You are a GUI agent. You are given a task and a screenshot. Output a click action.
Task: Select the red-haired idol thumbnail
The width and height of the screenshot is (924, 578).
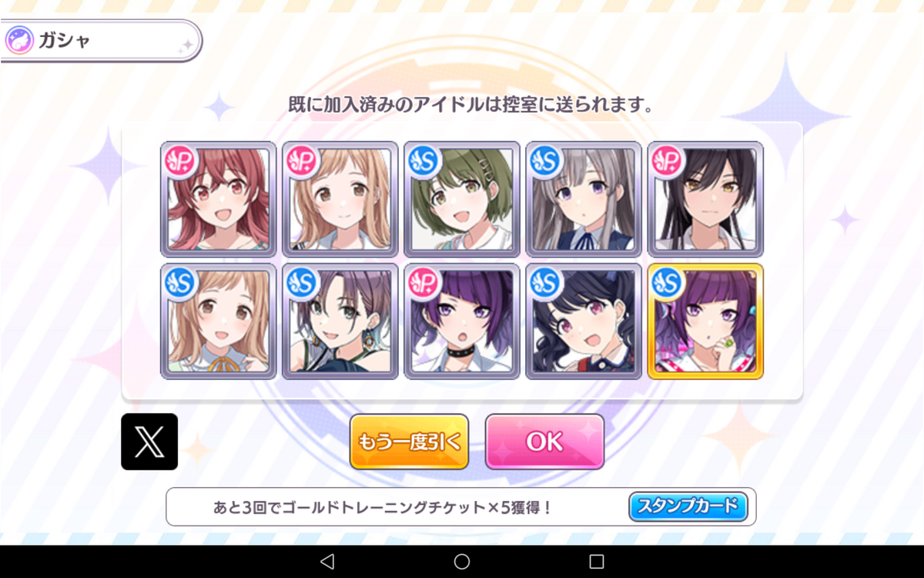pos(219,199)
